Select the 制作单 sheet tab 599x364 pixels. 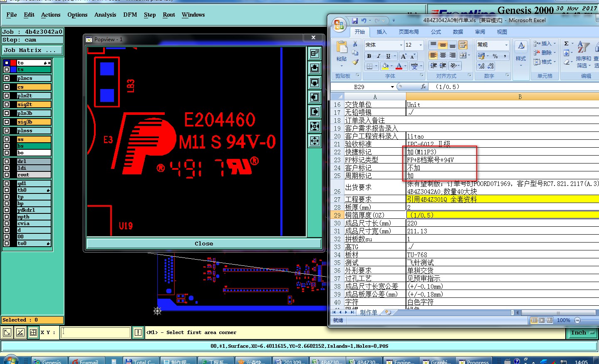(369, 312)
